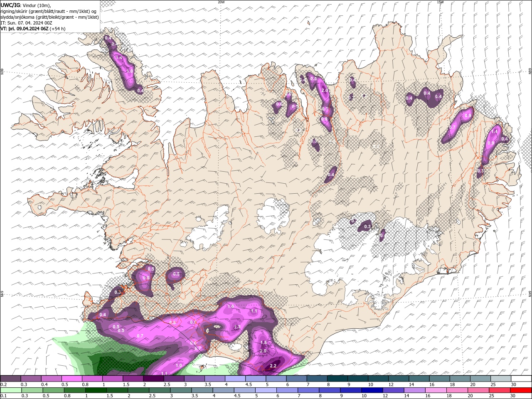
Task: Click the bright red rain swatch above 30
Action: (x=520, y=390)
